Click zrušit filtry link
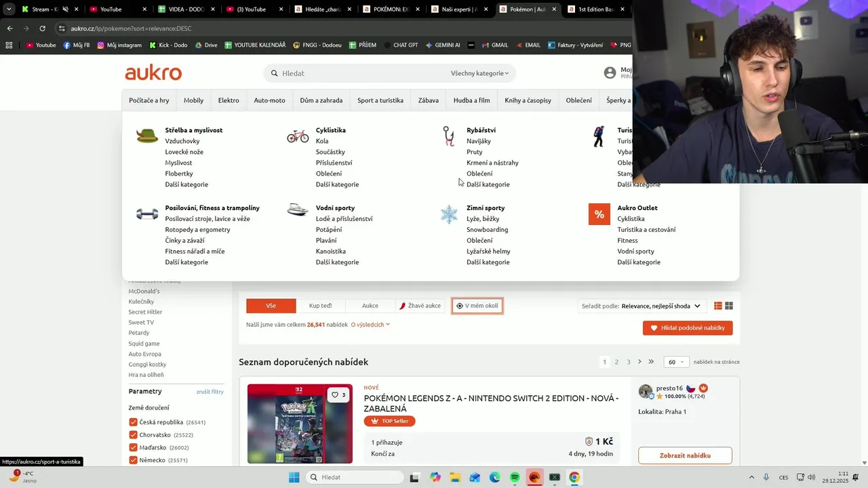868x488 pixels. click(210, 392)
